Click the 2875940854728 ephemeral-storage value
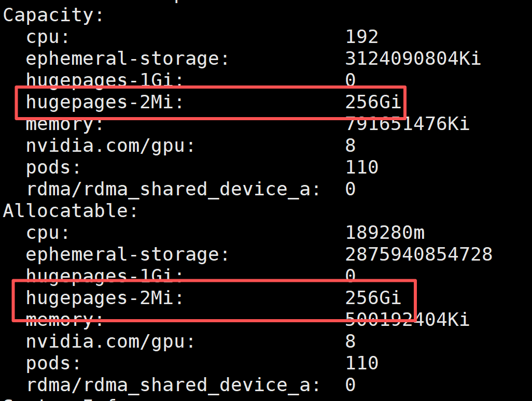The width and height of the screenshot is (532, 401). click(418, 254)
